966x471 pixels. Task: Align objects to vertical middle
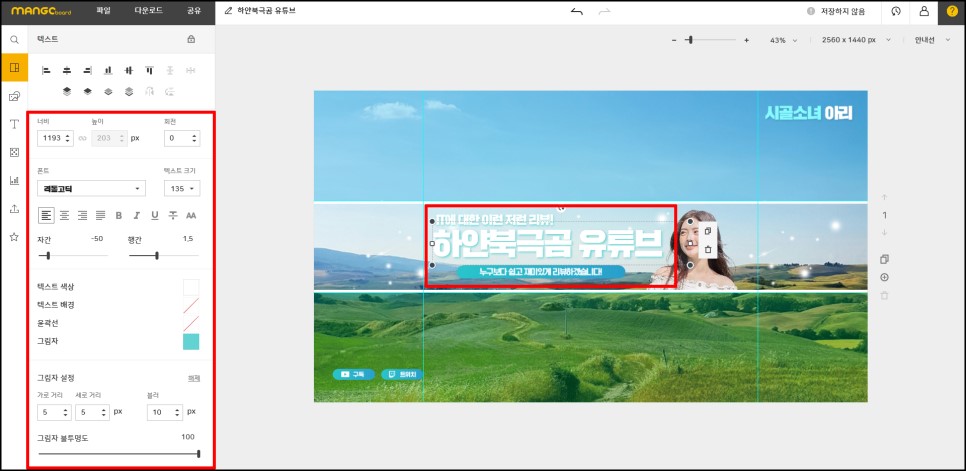[129, 71]
